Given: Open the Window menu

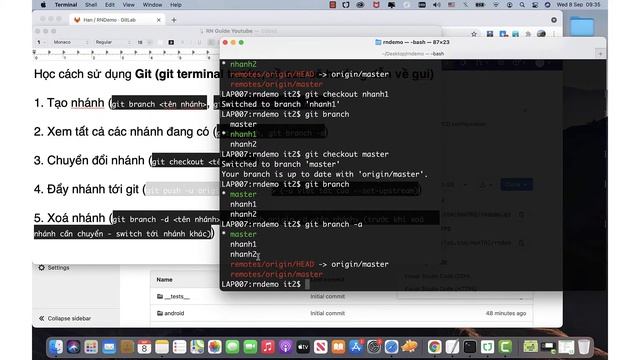Looking at the screenshot, I should coord(152,5).
